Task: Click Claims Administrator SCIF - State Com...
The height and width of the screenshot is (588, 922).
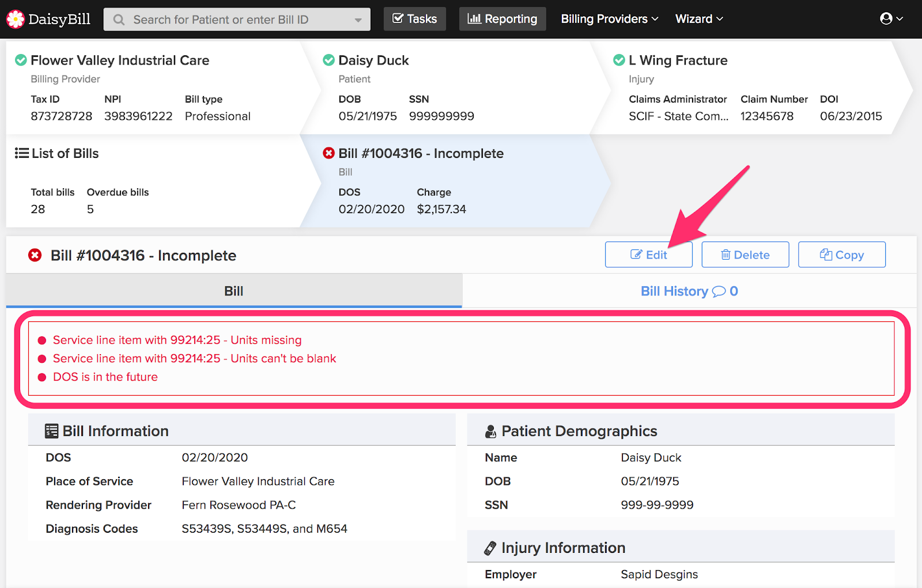Action: point(679,116)
